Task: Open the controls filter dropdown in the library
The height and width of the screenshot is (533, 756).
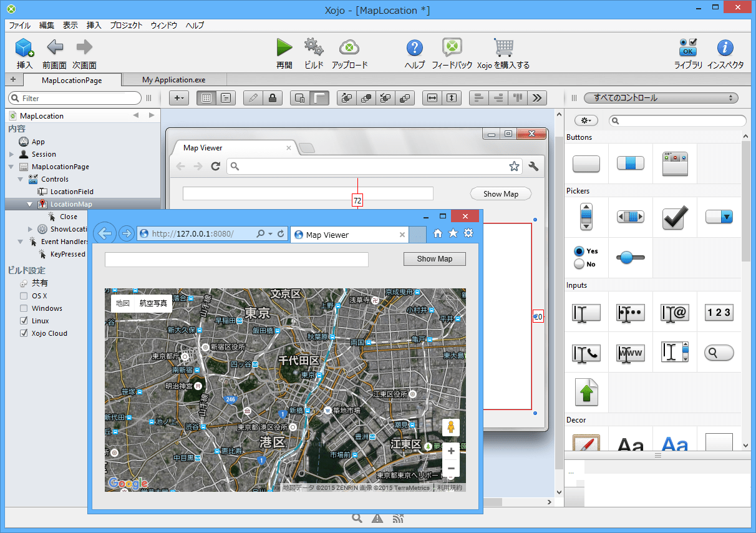Action: tap(661, 98)
